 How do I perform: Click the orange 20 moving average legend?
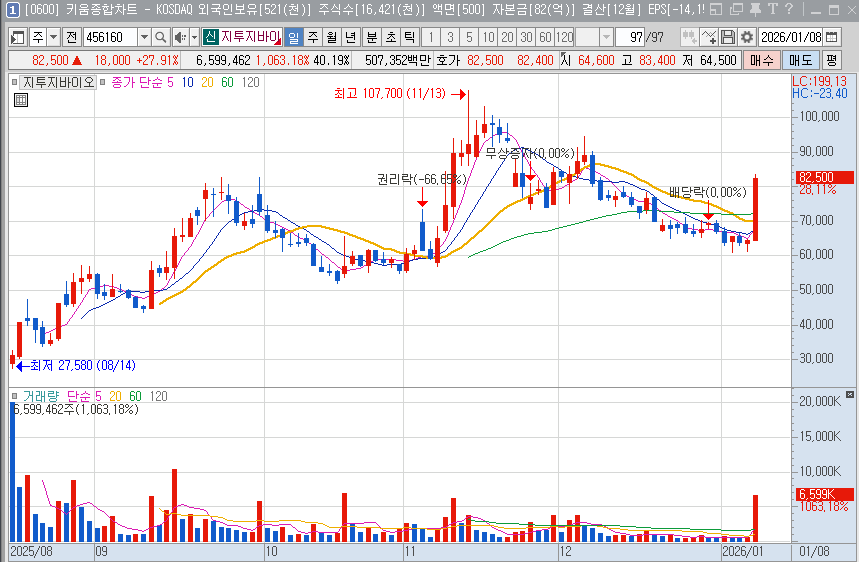[x=207, y=83]
